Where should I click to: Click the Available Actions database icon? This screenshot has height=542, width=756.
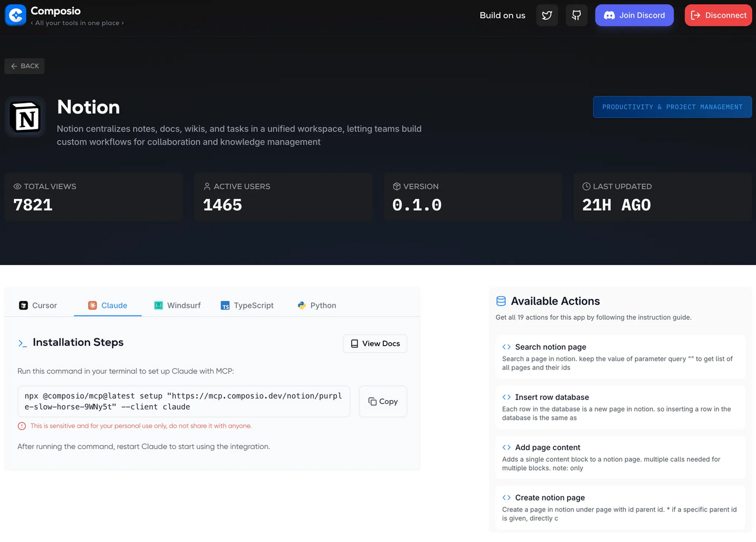click(x=501, y=301)
